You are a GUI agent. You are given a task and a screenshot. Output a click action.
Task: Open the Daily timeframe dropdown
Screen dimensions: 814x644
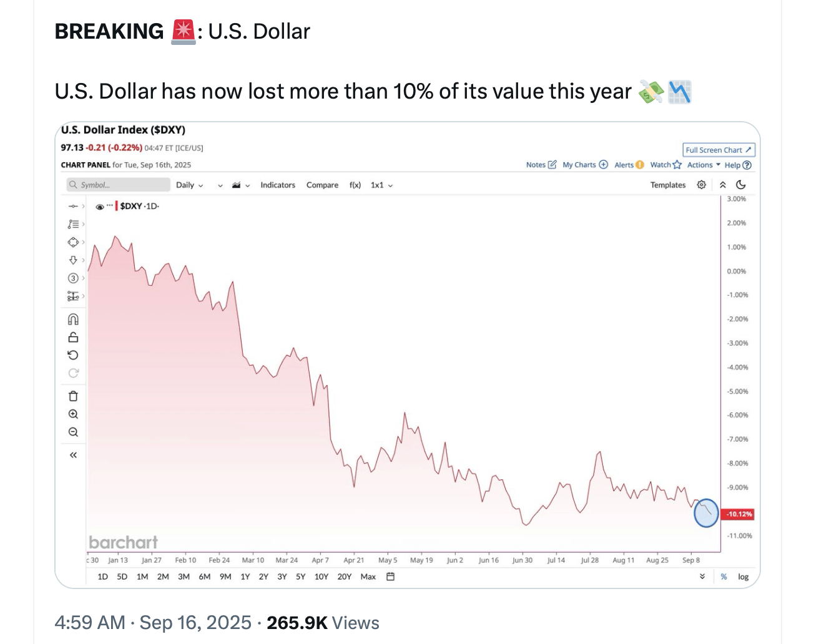click(x=189, y=185)
